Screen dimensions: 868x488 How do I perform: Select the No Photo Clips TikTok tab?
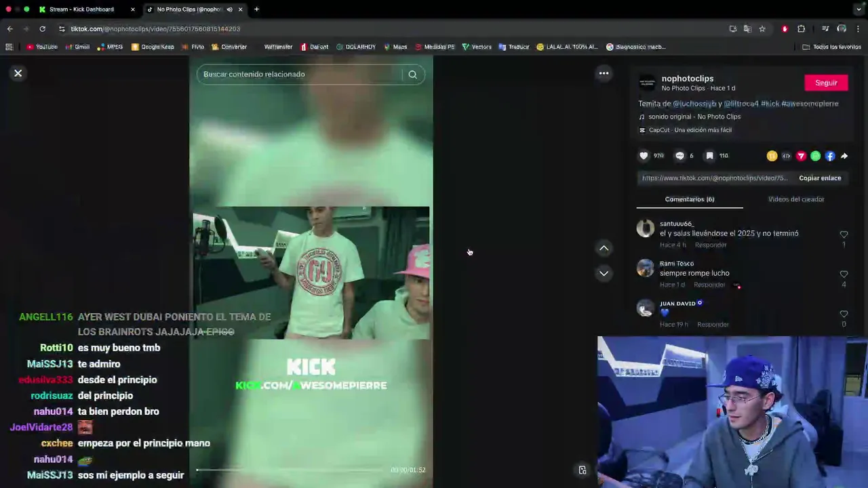point(190,9)
